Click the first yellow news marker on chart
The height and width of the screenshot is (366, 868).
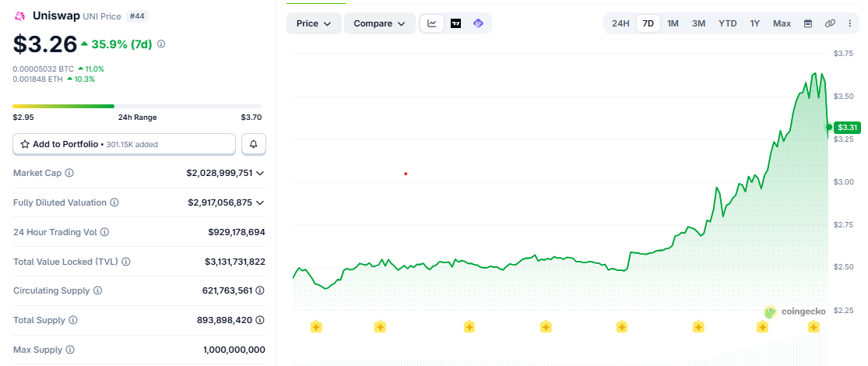coord(316,327)
